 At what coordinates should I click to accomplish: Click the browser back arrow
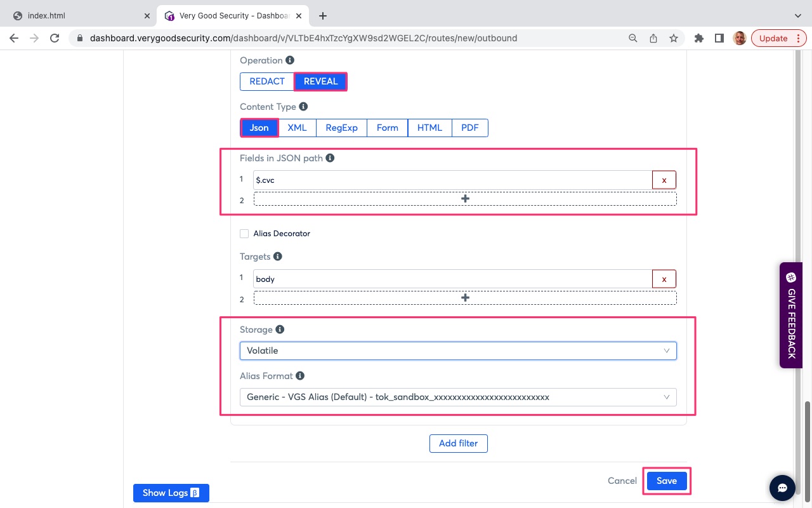pyautogui.click(x=14, y=38)
